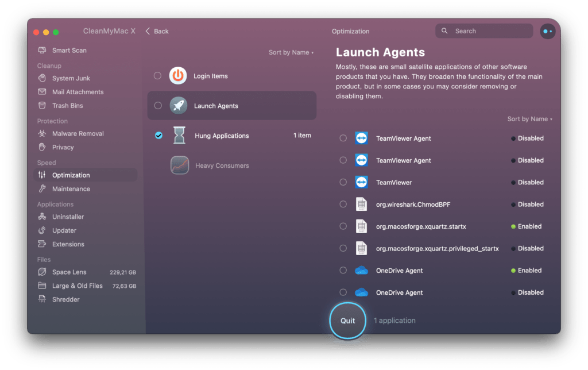588x370 pixels.
Task: Click the Privacy hand icon
Action: click(42, 147)
